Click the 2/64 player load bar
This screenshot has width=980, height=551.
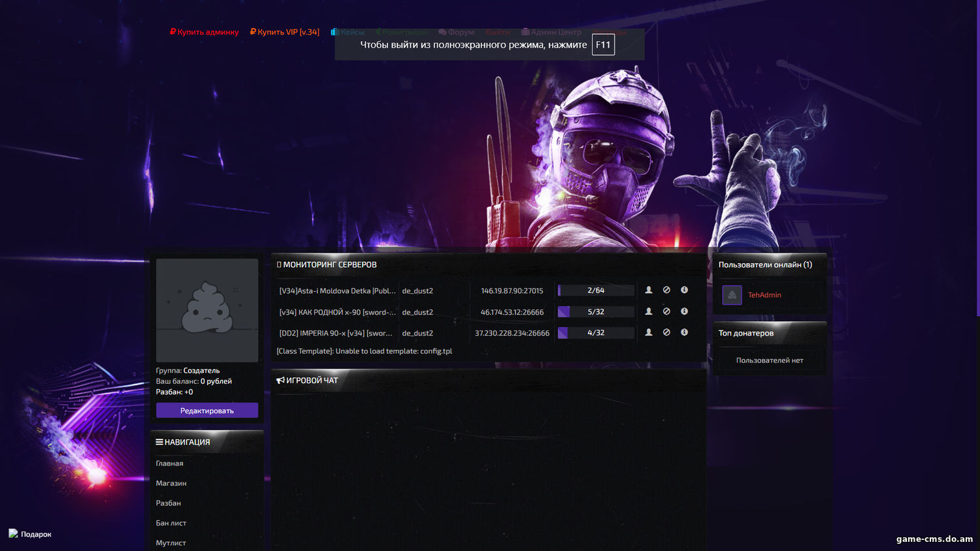[x=596, y=291]
